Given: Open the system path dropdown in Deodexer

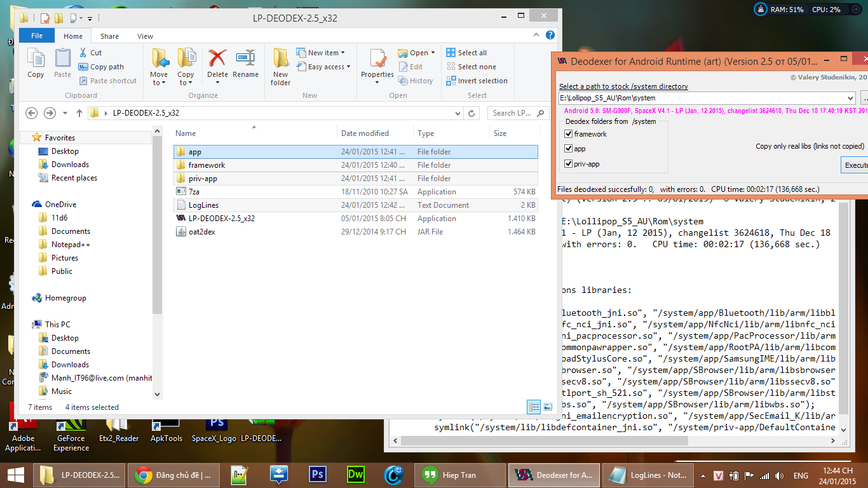Looking at the screenshot, I should (851, 98).
